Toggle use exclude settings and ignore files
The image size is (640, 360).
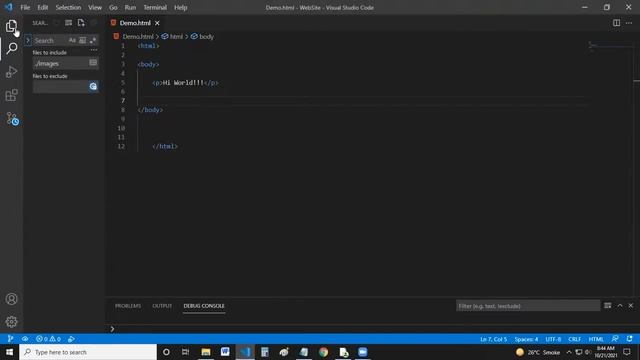pos(93,86)
